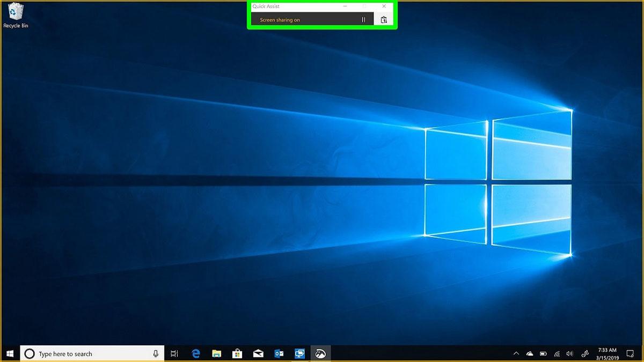
Task: Open the Quick Assist clipboard details icon
Action: pyautogui.click(x=384, y=18)
